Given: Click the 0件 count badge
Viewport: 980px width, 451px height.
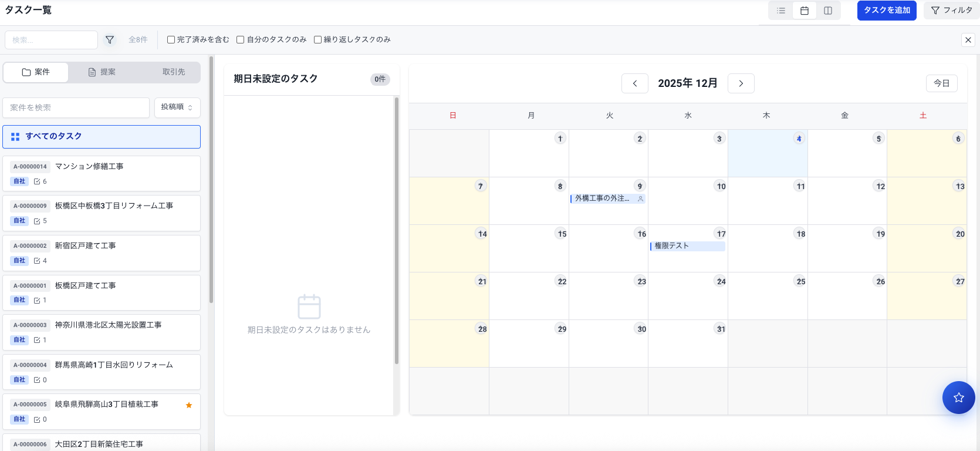Looking at the screenshot, I should (x=380, y=79).
